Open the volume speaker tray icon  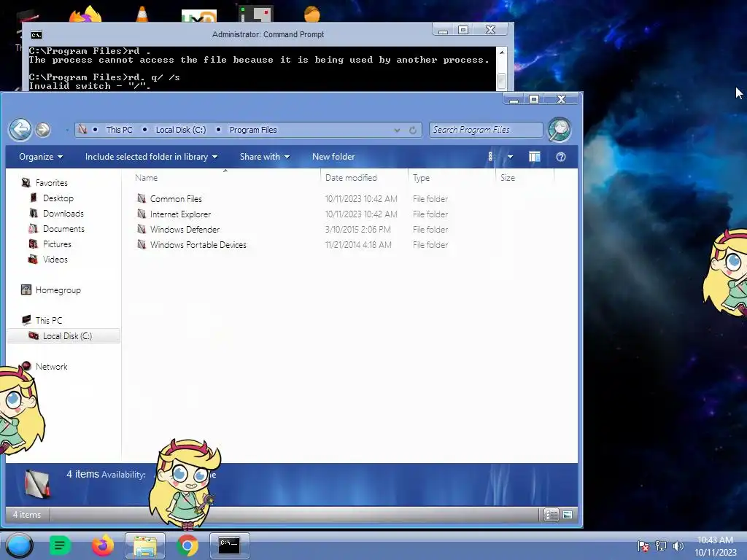(x=678, y=546)
